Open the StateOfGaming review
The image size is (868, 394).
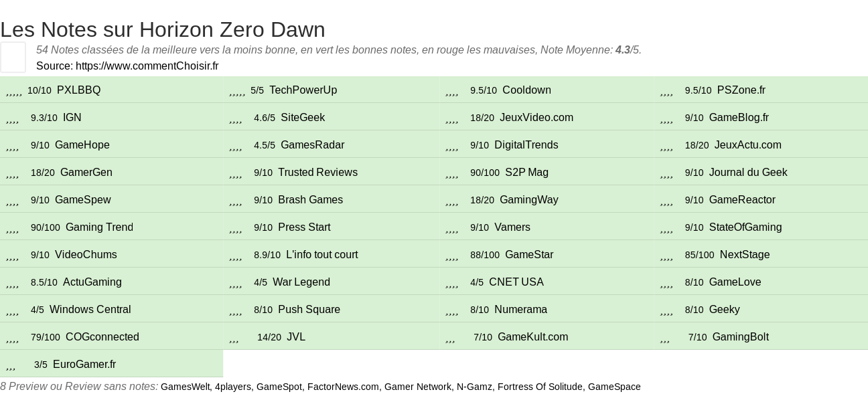pos(745,227)
